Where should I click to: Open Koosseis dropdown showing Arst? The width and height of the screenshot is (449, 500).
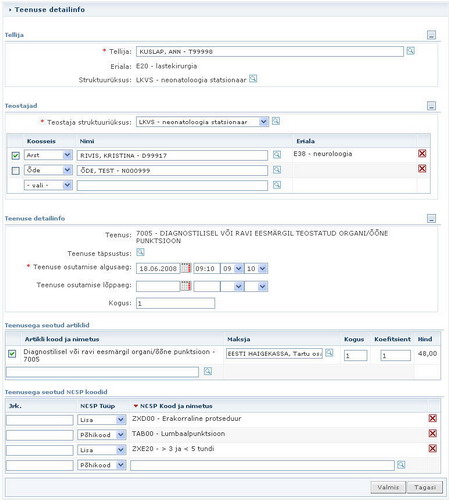(x=48, y=155)
